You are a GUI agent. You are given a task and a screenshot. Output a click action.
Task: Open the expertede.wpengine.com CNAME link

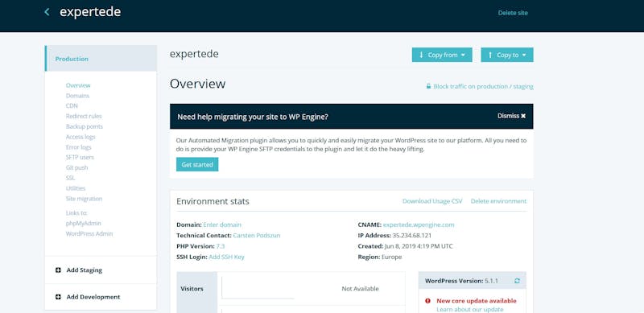[419, 224]
